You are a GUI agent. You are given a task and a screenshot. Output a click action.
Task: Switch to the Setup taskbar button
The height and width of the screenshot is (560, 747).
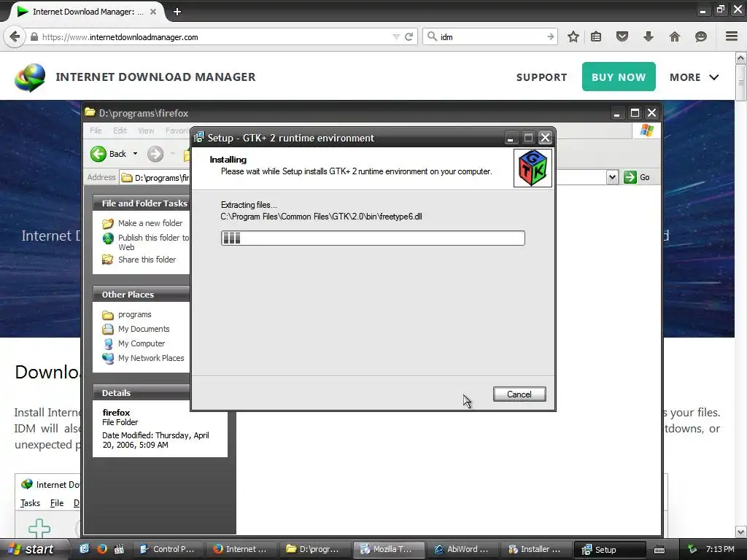click(x=610, y=550)
